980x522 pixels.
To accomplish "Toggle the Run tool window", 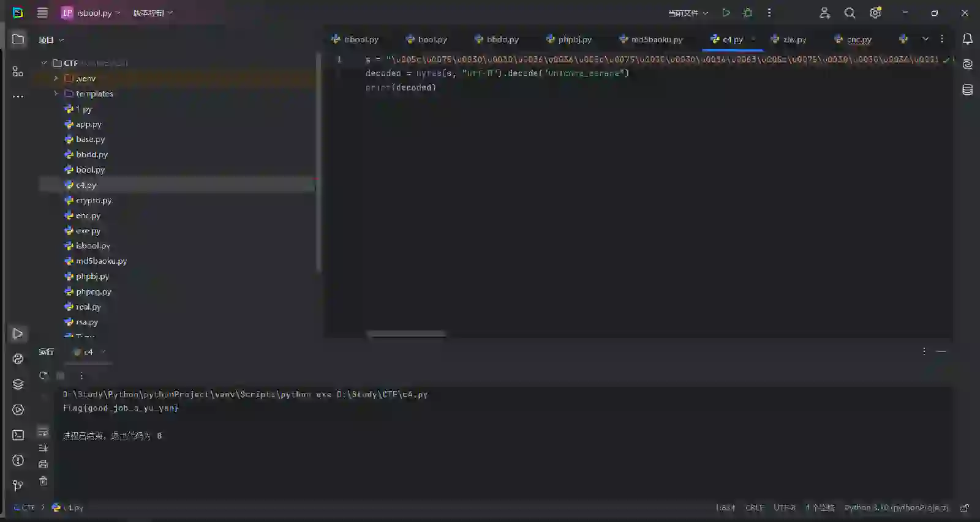I will 18,334.
